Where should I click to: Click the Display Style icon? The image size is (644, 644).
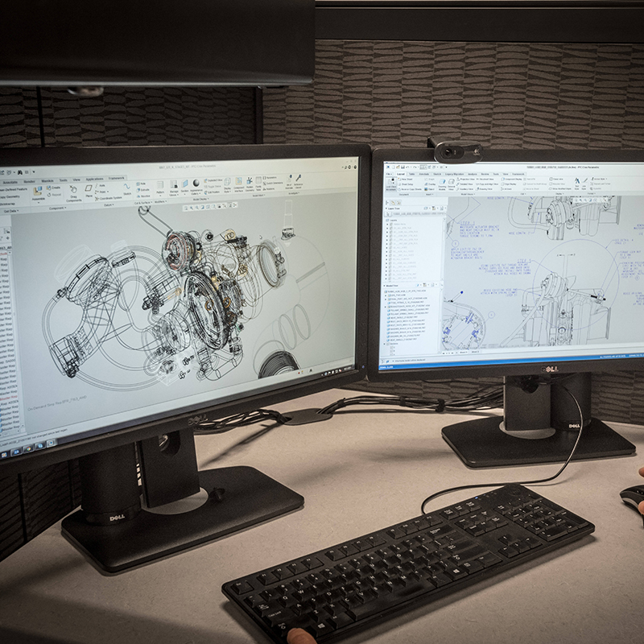pos(227,182)
